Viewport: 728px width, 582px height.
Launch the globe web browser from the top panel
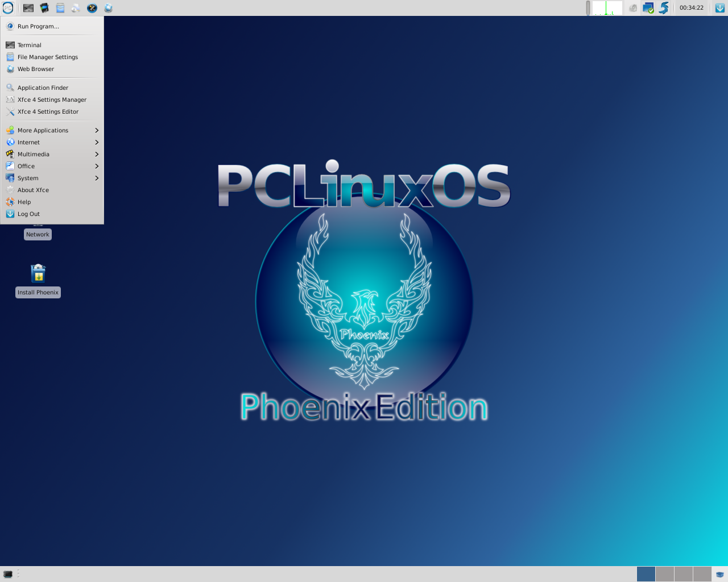pyautogui.click(x=108, y=8)
